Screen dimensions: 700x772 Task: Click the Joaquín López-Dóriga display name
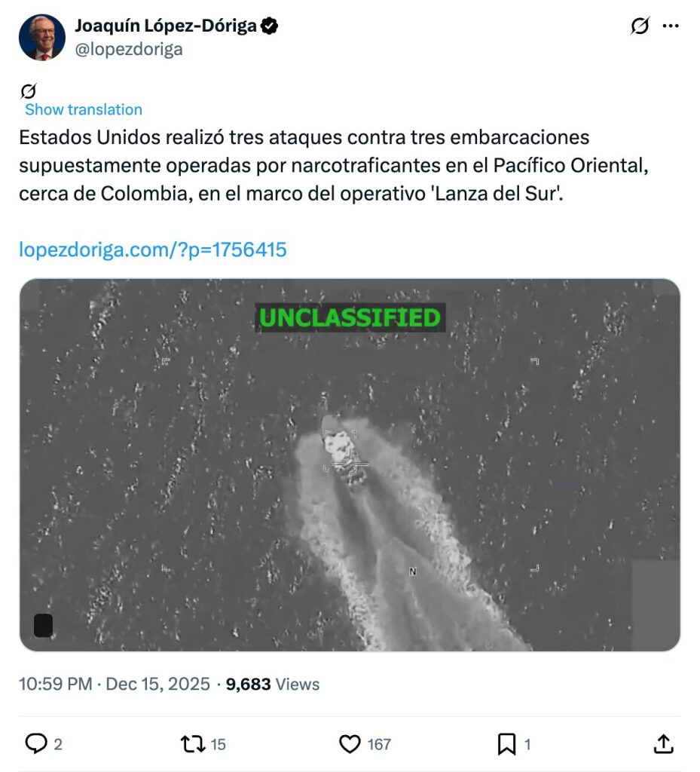166,26
